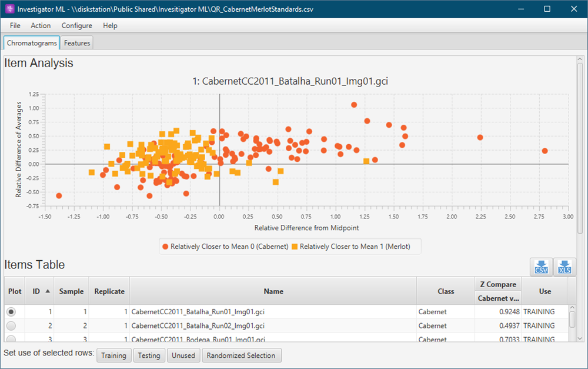The width and height of the screenshot is (588, 369).
Task: Export items table as CSV
Action: (x=541, y=267)
